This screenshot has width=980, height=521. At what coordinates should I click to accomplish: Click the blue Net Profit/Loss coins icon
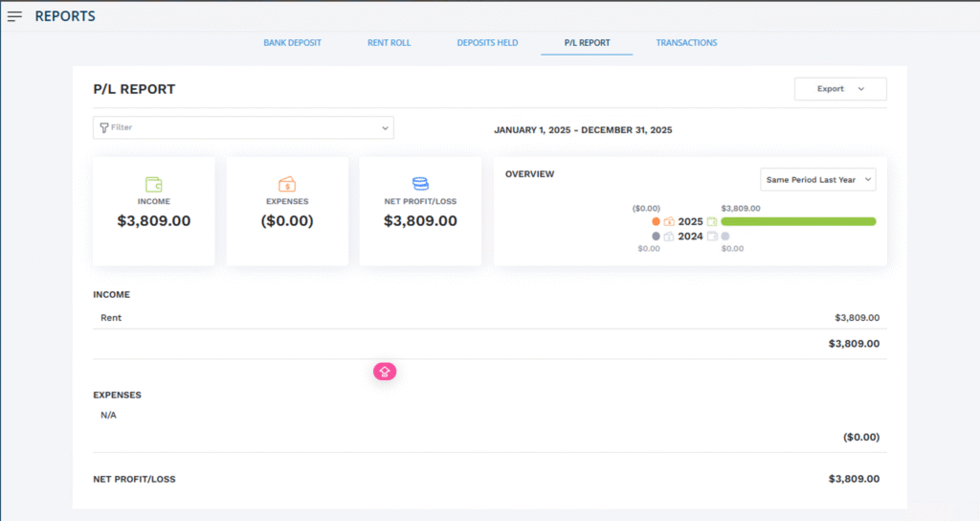coord(420,184)
